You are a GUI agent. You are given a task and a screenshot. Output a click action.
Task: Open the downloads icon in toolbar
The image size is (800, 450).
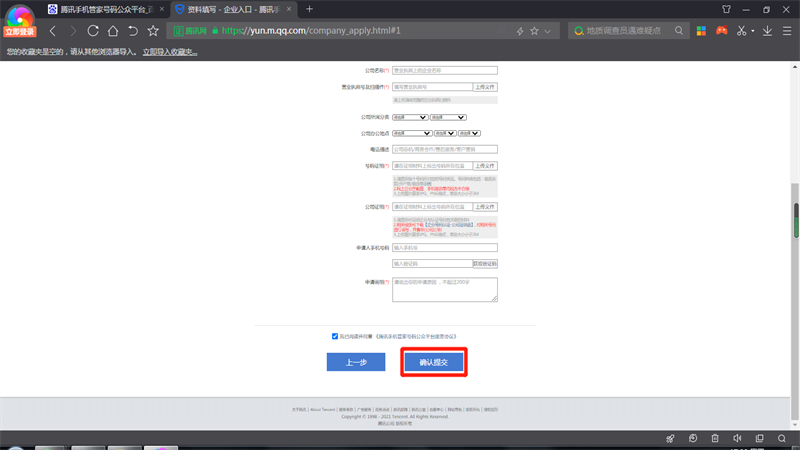point(767,31)
